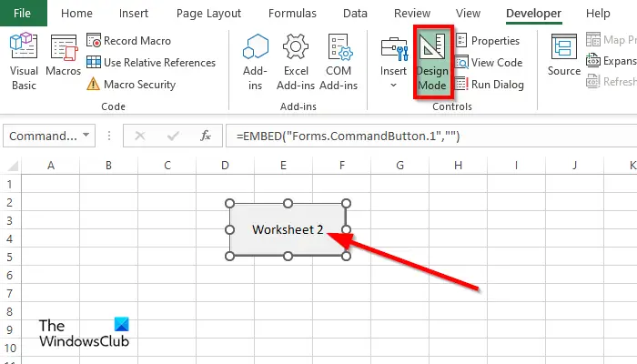
Task: Open Excel Add-ins dialog
Action: coord(296,62)
